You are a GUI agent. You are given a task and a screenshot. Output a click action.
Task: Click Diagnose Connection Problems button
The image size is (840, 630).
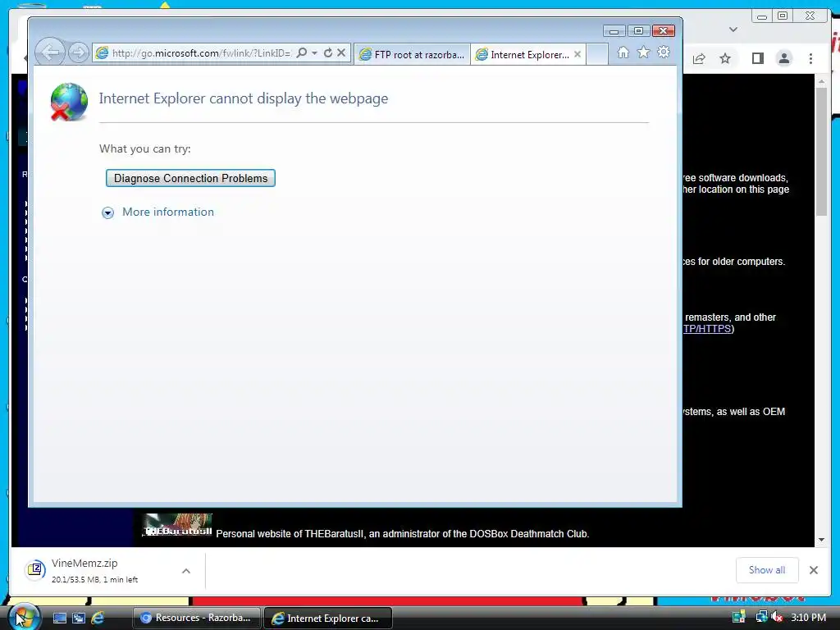tap(190, 178)
